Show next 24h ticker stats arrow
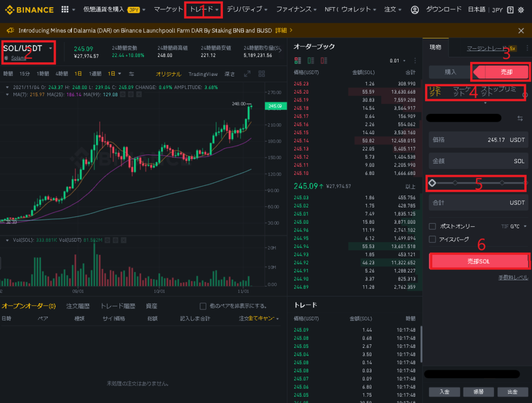 tap(280, 50)
